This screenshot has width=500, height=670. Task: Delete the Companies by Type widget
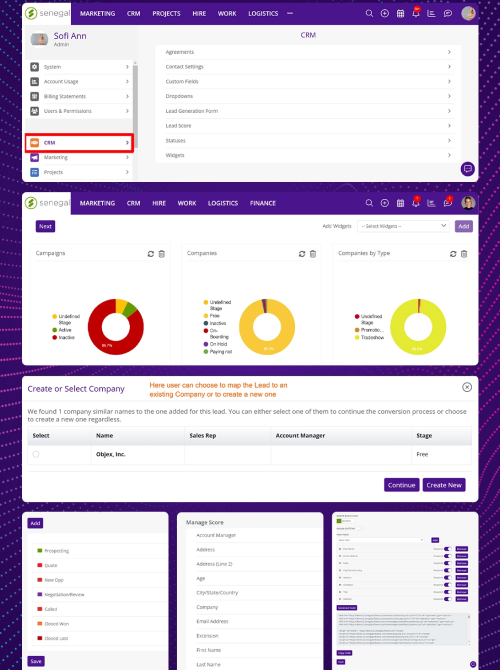(x=464, y=254)
